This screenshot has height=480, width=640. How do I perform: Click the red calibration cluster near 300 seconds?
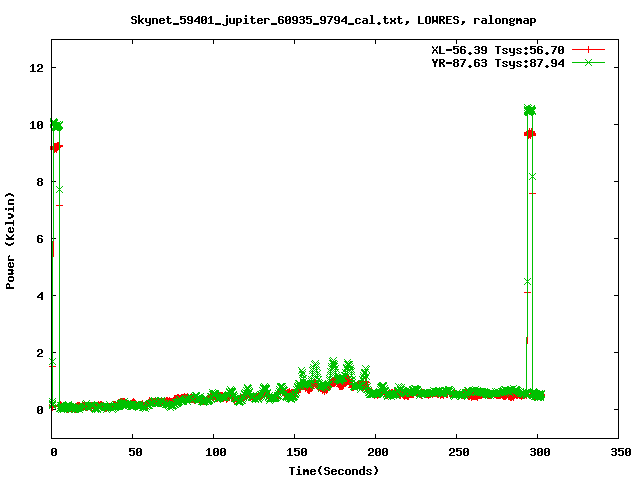coord(530,133)
